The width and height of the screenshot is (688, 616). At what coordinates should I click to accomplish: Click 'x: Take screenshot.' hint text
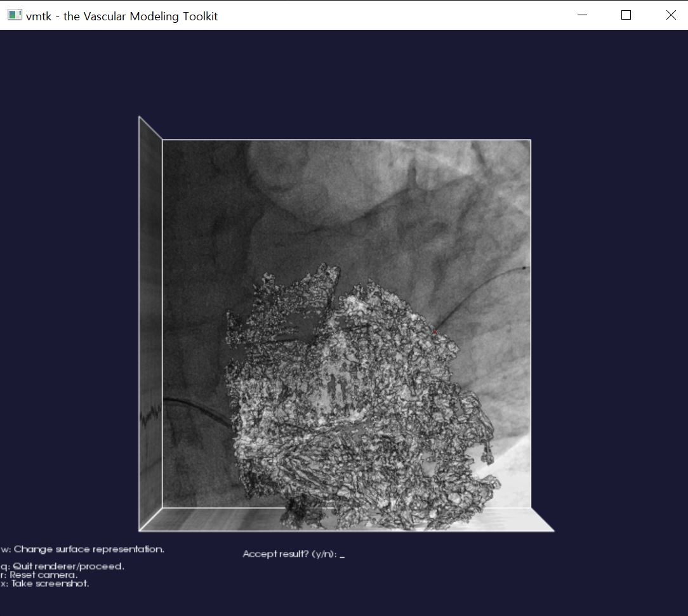(45, 584)
